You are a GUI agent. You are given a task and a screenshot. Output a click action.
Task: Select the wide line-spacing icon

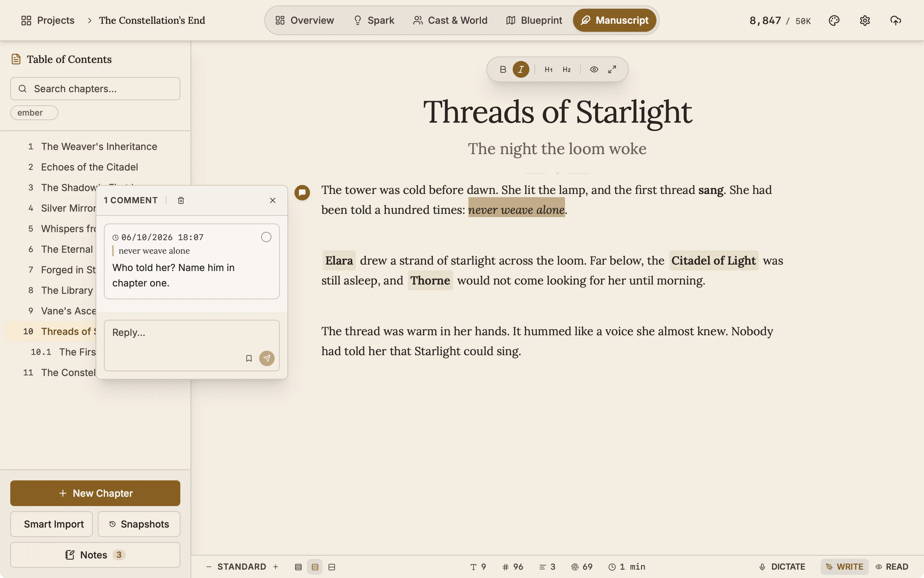[332, 567]
